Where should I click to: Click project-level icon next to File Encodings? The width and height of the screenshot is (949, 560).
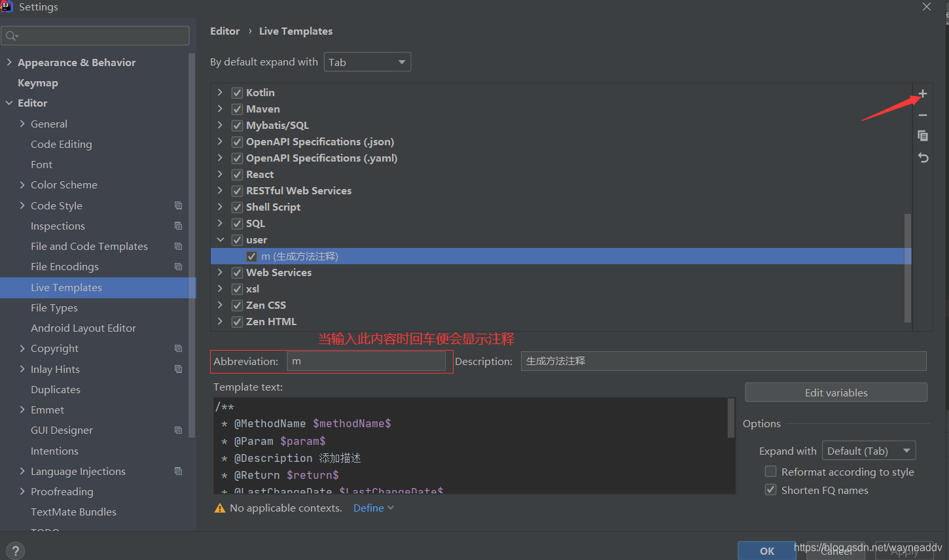click(178, 266)
